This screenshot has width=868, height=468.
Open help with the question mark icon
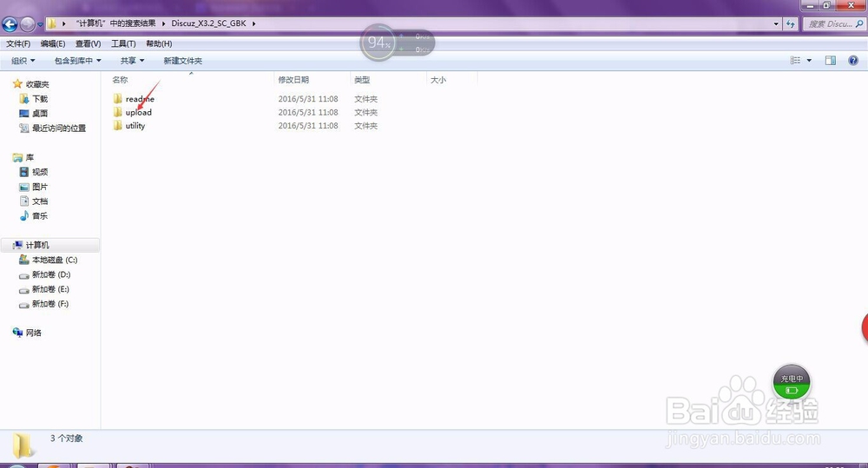click(853, 61)
